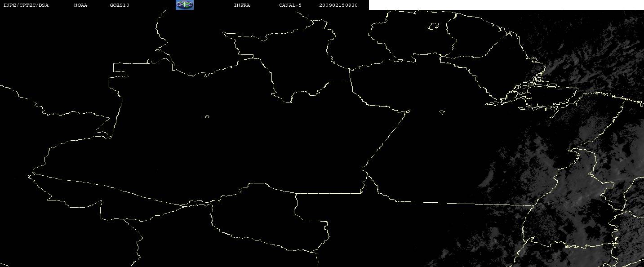The height and width of the screenshot is (267, 644).
Task: Click the long horizontal straight border line
Action: click(463, 203)
